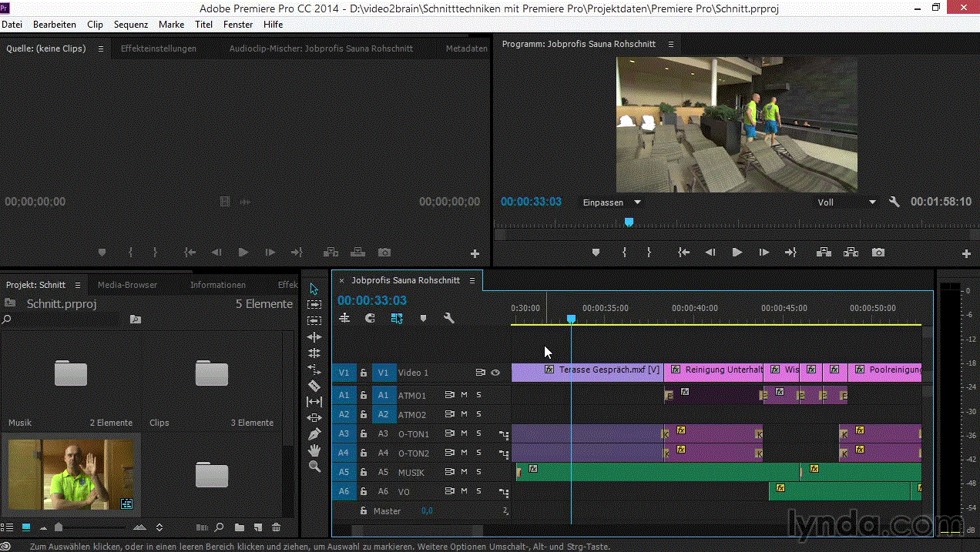The width and height of the screenshot is (980, 552).
Task: Open find-in-bin folder search icon
Action: [136, 319]
